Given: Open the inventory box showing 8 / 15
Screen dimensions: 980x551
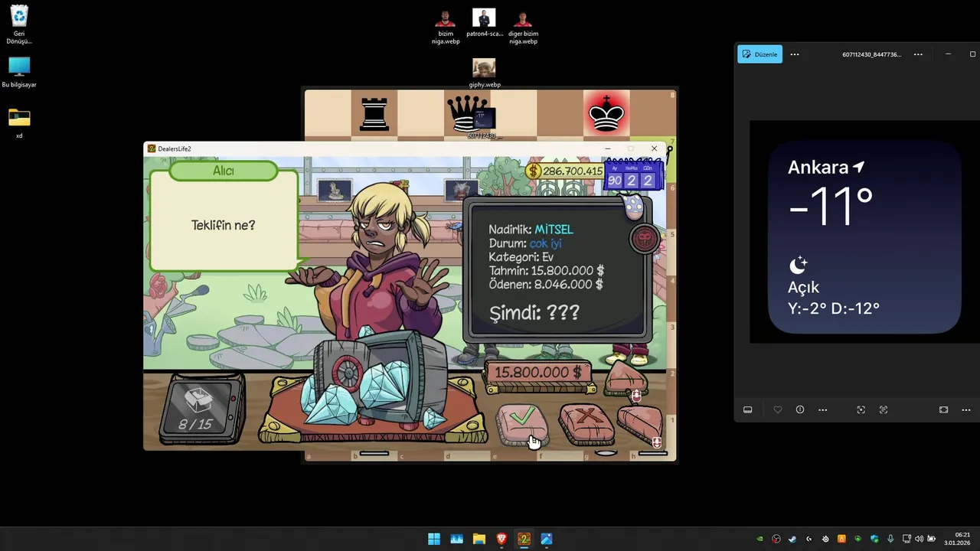Looking at the screenshot, I should tap(201, 409).
